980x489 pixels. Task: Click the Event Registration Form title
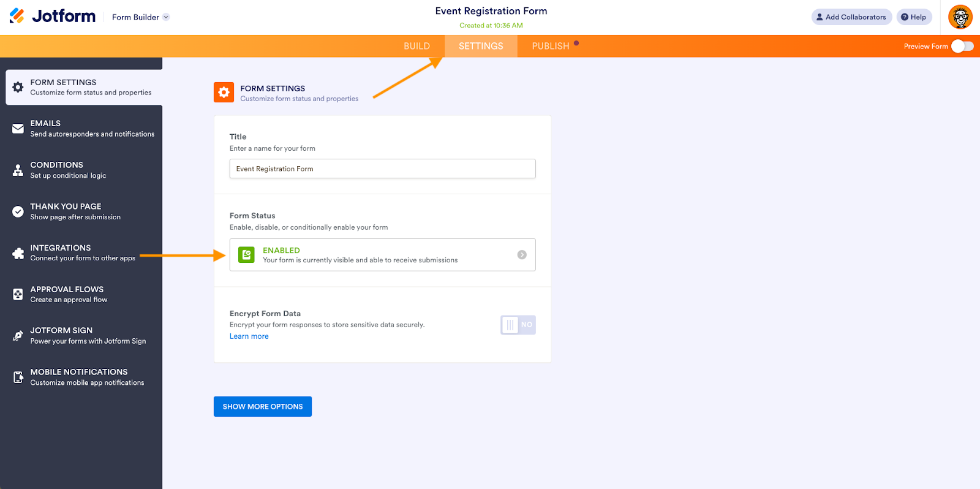click(491, 11)
